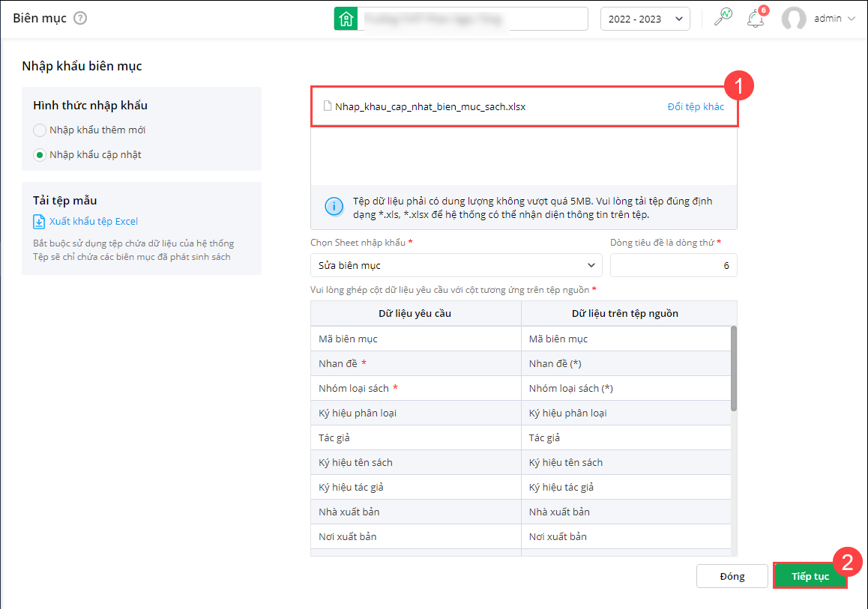868x609 pixels.
Task: Click the blue info icon
Action: [x=334, y=206]
